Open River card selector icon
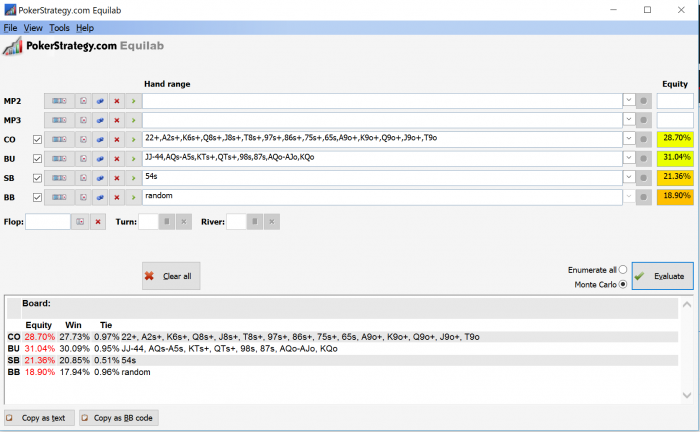This screenshot has height=432, width=700. tap(254, 222)
